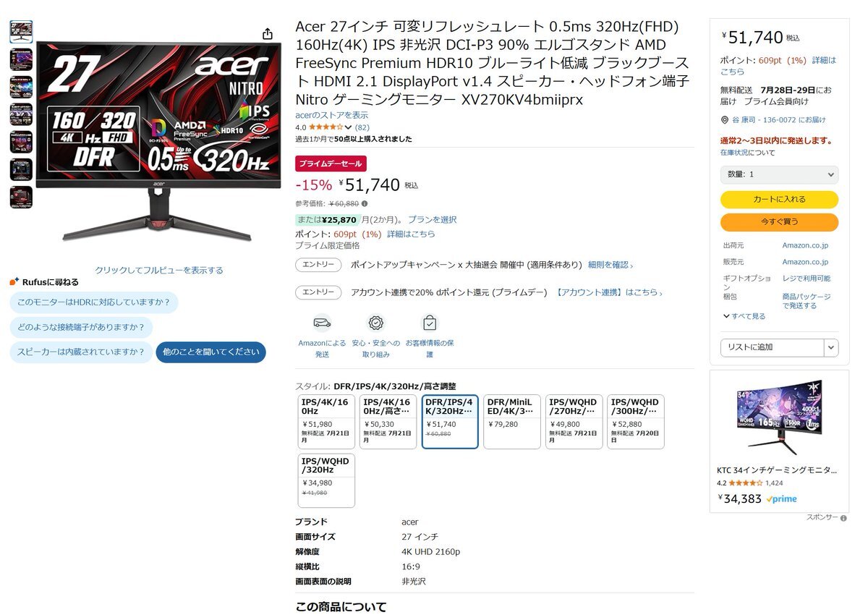Click the safety and security badge icon

point(375,322)
